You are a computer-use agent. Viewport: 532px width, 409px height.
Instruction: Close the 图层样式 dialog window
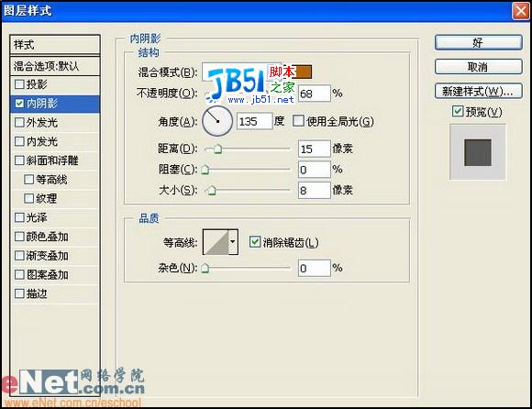pos(520,11)
